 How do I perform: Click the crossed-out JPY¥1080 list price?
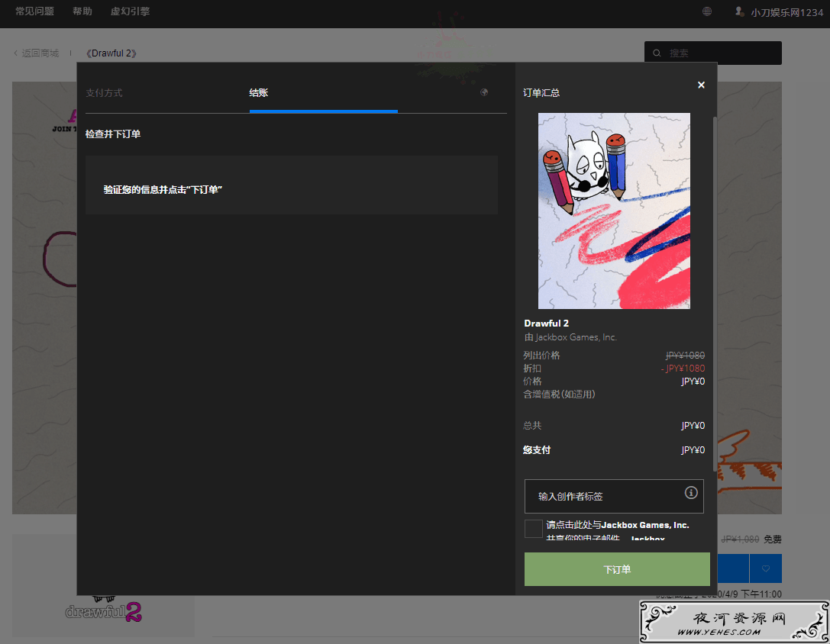685,355
